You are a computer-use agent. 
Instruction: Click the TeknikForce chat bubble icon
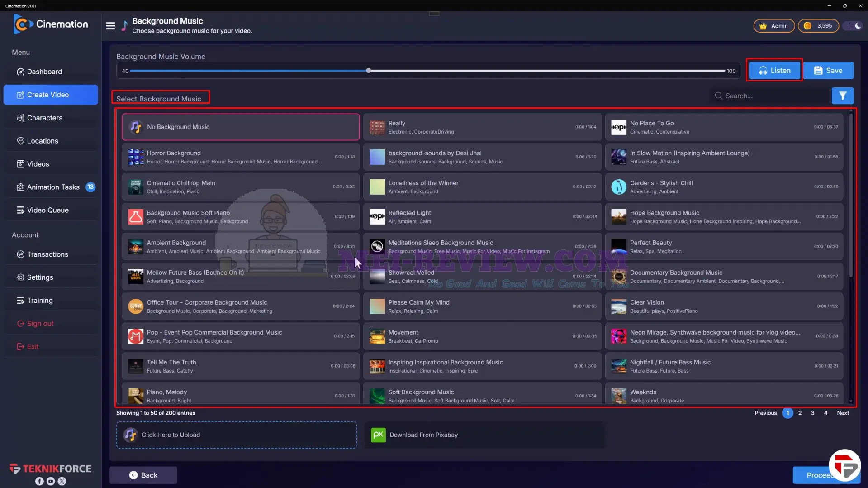844,466
